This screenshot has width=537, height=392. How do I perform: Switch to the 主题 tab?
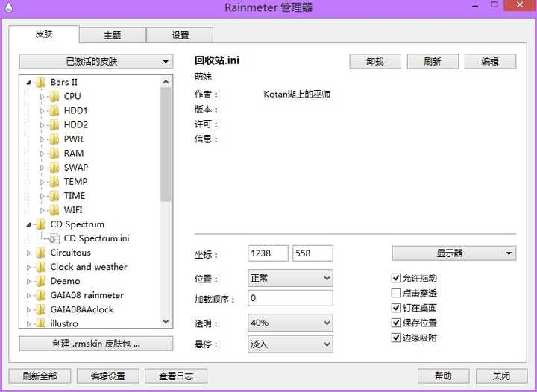pos(113,35)
